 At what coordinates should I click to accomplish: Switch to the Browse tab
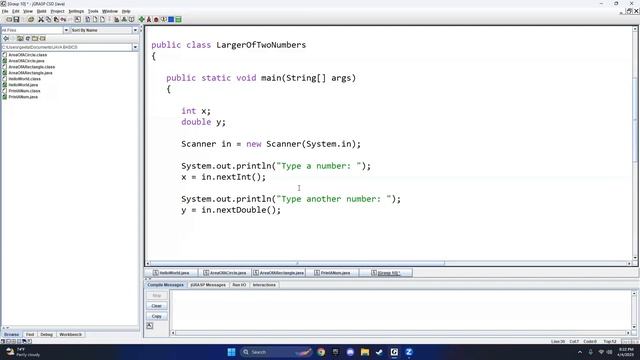coord(11,334)
